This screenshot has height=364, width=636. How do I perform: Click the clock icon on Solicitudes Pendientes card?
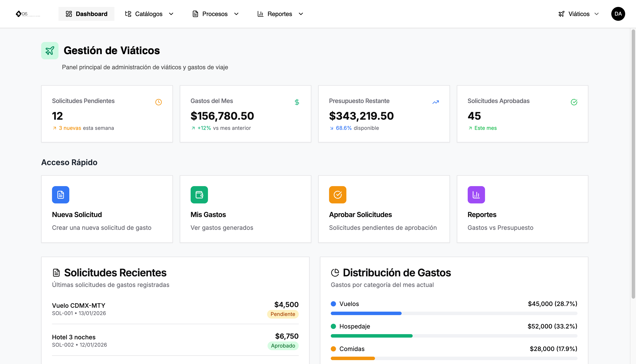click(x=158, y=102)
